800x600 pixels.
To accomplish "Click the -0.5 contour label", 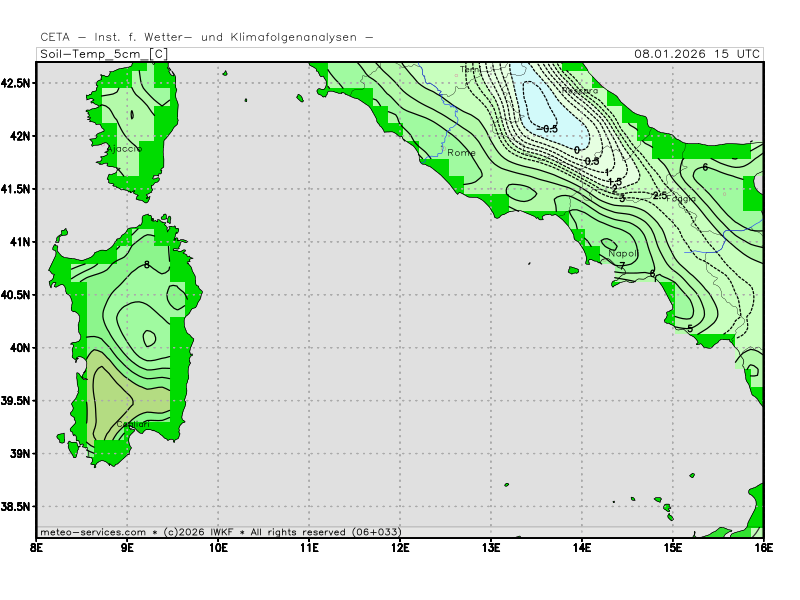I will (547, 129).
